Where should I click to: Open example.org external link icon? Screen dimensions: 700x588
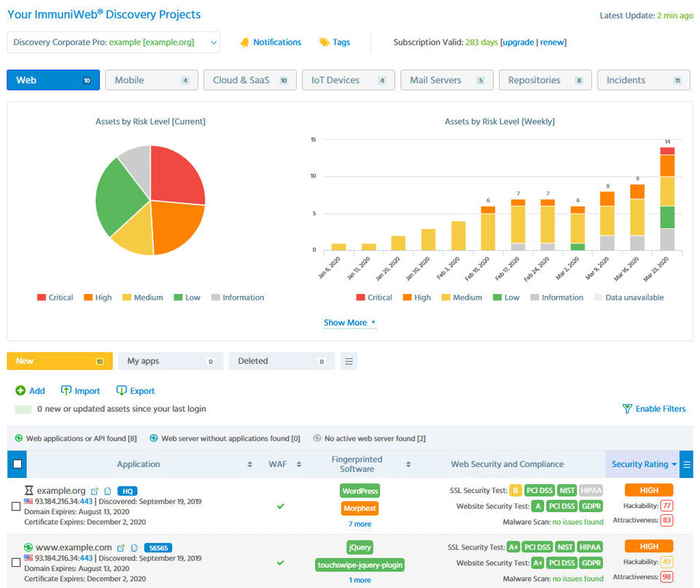point(94,491)
